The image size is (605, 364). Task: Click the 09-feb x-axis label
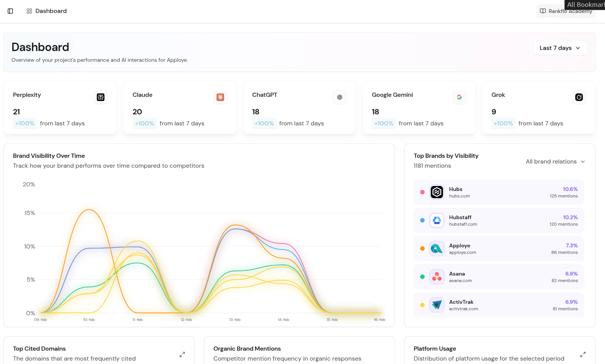(40, 320)
